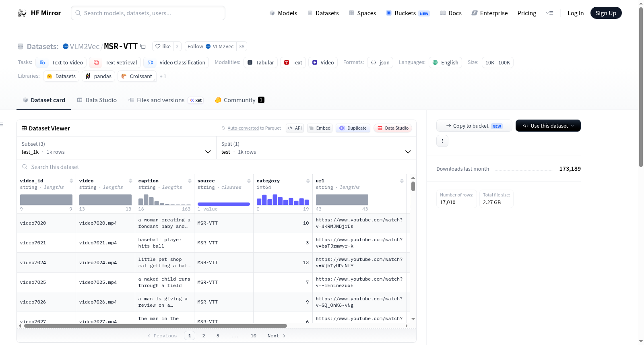This screenshot has height=345, width=644.
Task: Open the dataset viewer API button
Action: coord(295,128)
